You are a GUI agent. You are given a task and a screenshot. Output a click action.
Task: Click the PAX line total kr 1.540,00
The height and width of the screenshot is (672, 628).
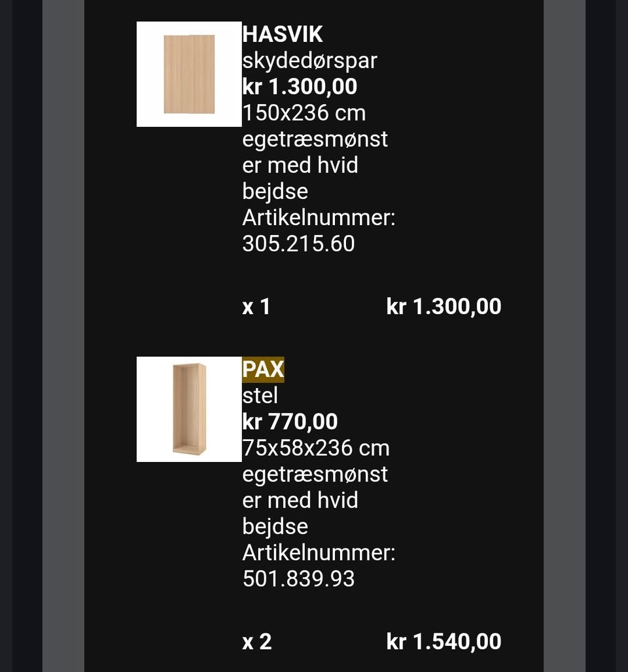(444, 641)
